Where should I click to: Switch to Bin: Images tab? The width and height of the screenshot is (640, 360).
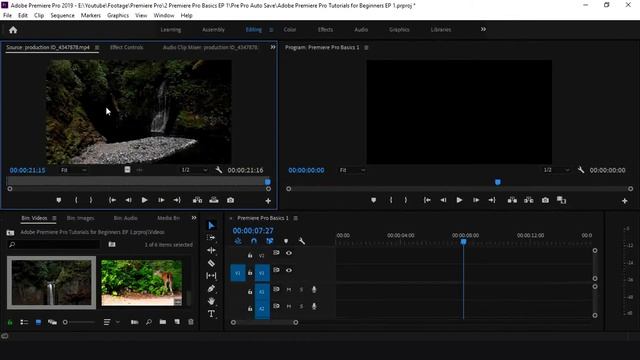click(80, 218)
